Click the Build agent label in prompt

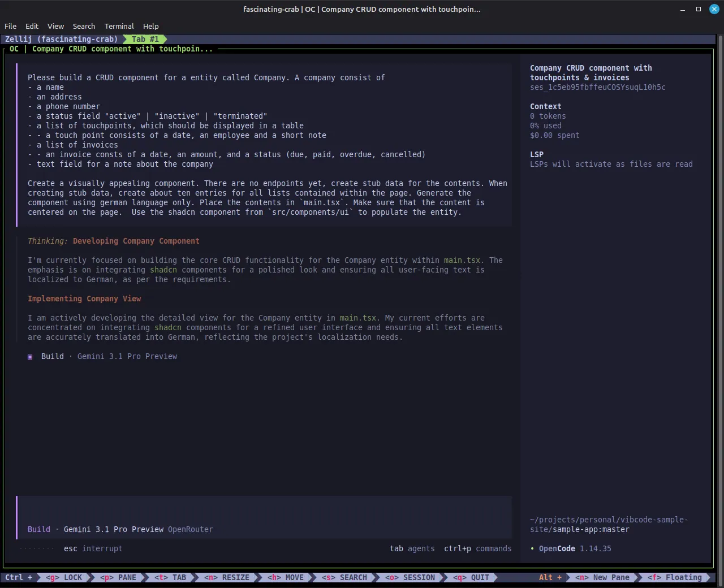39,529
